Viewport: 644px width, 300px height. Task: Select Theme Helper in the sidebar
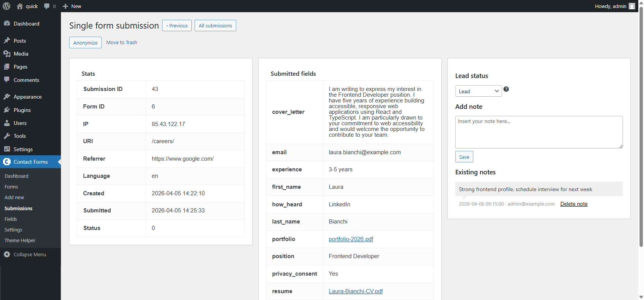point(20,240)
